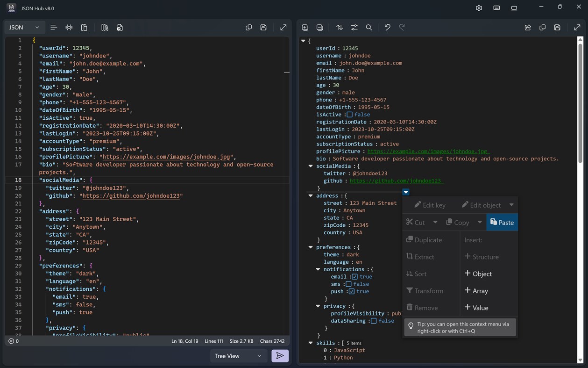Image resolution: width=588 pixels, height=368 pixels.
Task: Open the library books icon in left toolbar
Action: point(105,28)
